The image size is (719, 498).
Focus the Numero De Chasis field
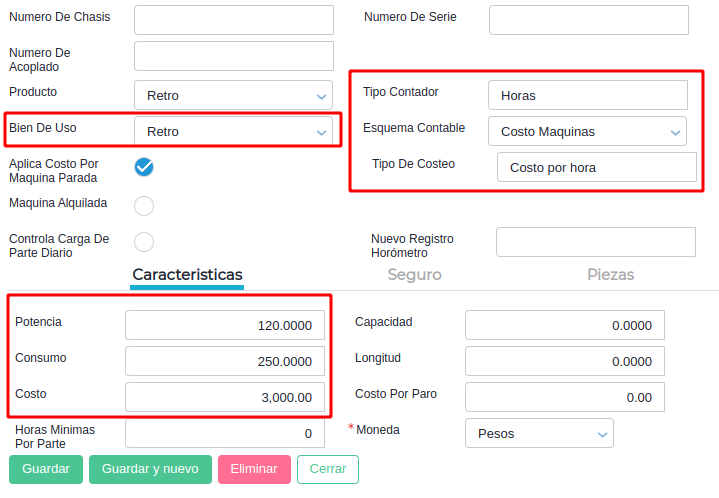(x=233, y=20)
